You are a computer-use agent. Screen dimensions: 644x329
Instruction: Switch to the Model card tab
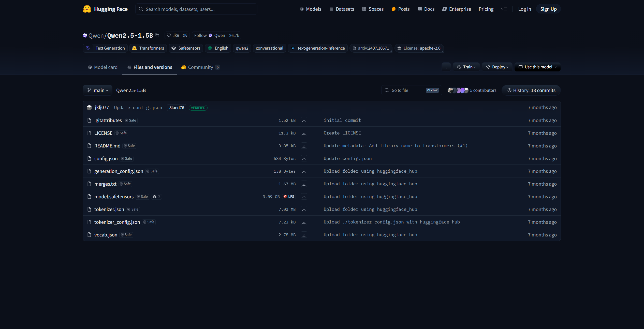(x=103, y=67)
